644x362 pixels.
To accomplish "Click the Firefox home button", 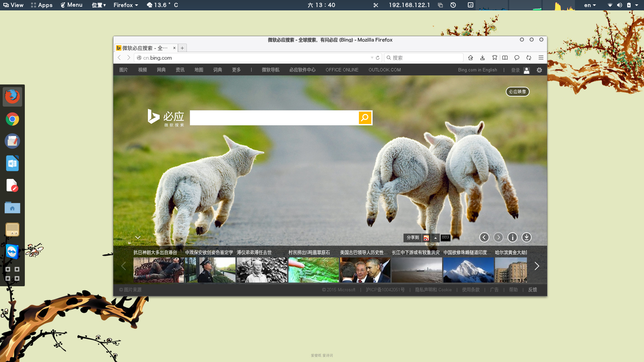I will coord(471,58).
